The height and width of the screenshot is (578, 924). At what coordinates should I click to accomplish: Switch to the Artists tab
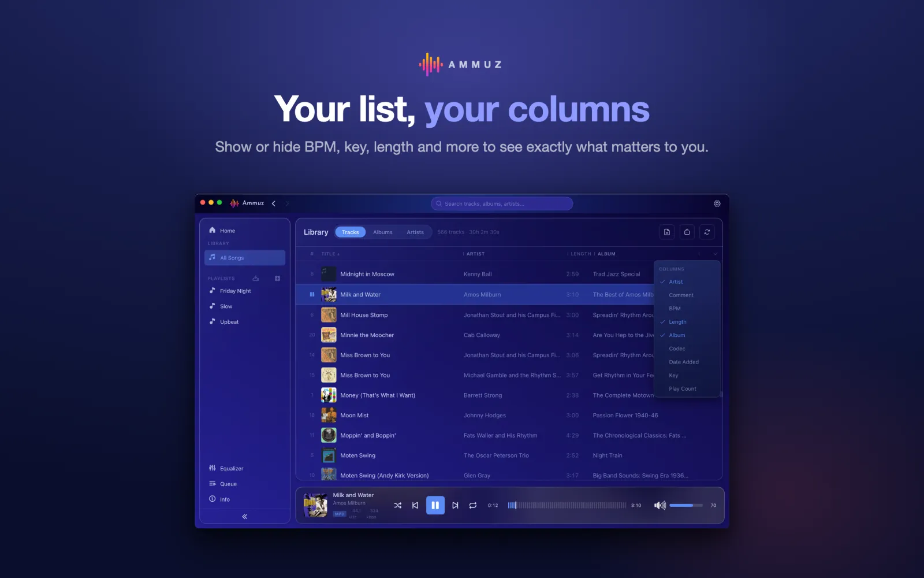(415, 232)
